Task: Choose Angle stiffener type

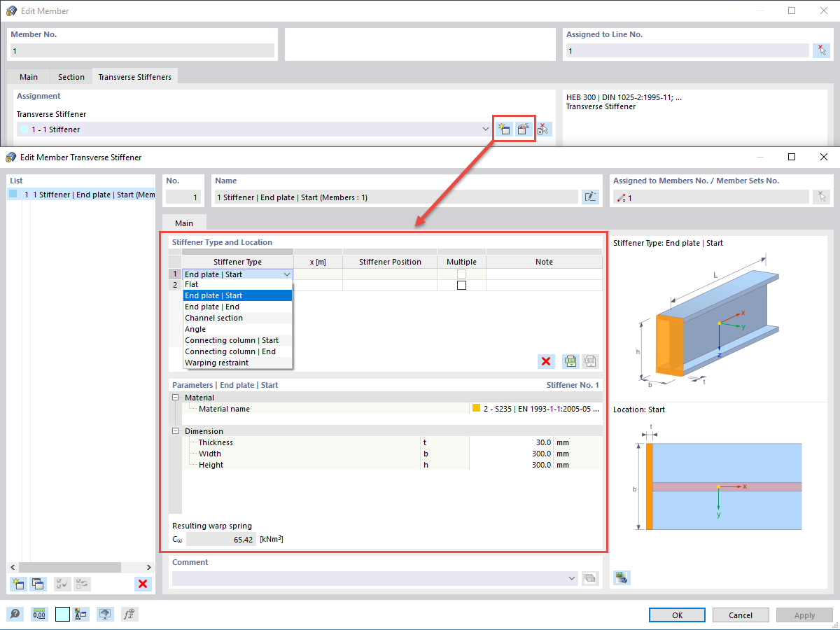Action: [x=237, y=329]
